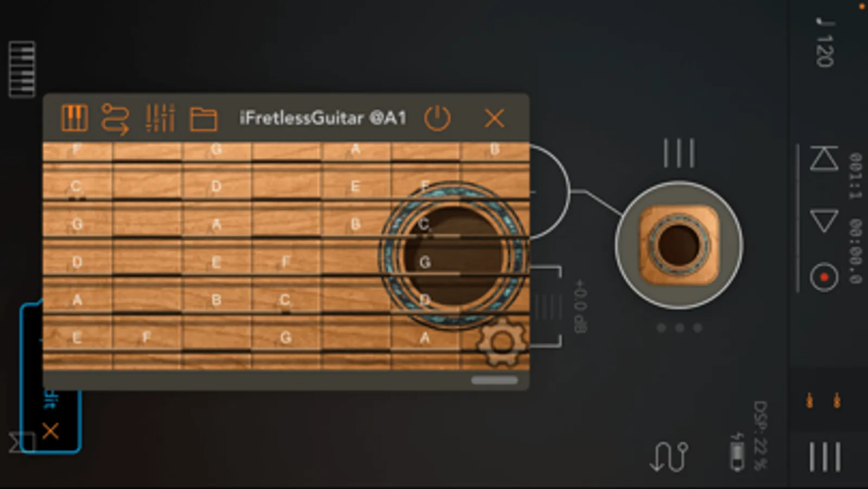Play the C note on the second string
Image resolution: width=868 pixels, height=489 pixels.
(76, 186)
